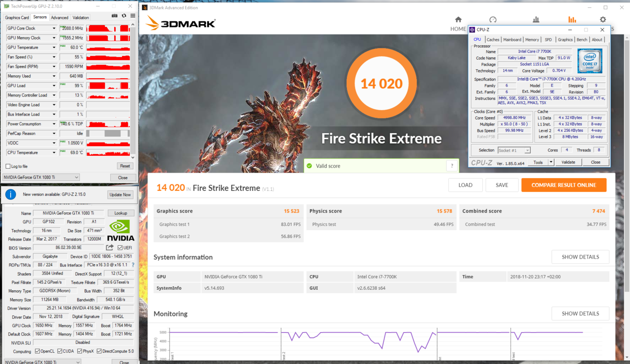The width and height of the screenshot is (630, 364).
Task: Click the PerfCap Reason graph bar
Action: coord(108,133)
